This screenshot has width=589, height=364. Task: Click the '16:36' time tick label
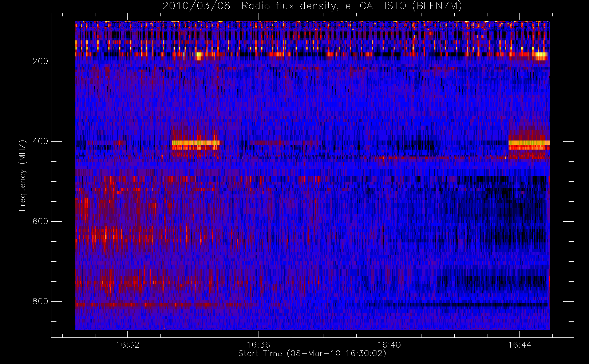point(258,345)
